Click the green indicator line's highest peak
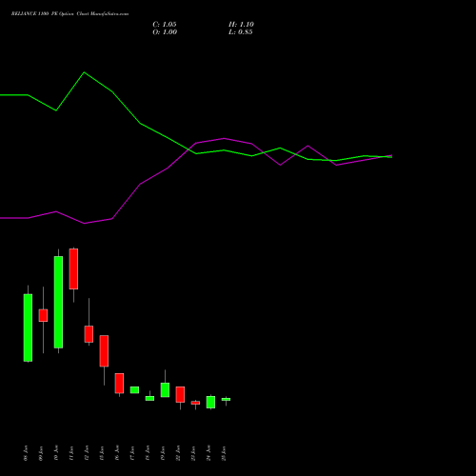Screen dimensions: 476x476 [84, 72]
